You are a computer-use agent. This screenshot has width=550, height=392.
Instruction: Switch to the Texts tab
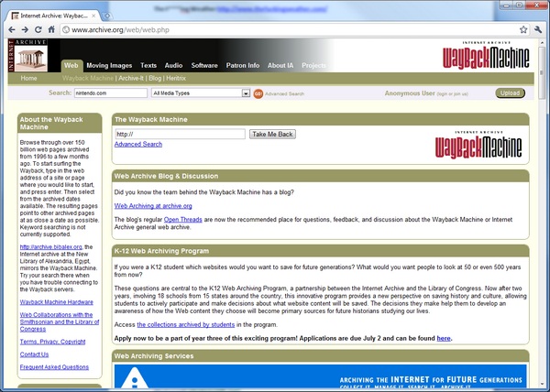coord(148,66)
